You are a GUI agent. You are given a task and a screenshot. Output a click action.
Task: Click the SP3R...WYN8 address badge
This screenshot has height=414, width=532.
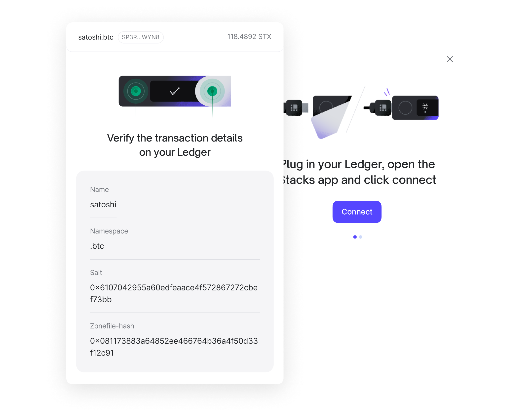[x=141, y=37]
